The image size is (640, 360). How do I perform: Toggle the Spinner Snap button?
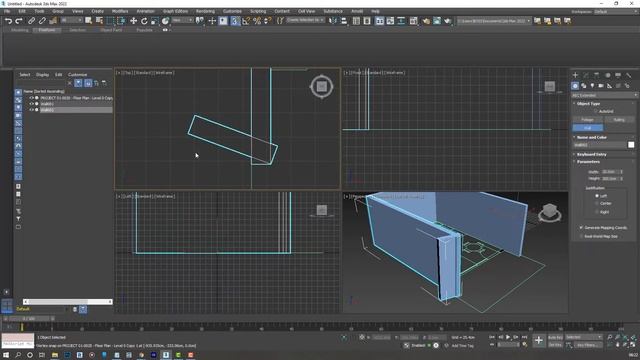tap(267, 21)
